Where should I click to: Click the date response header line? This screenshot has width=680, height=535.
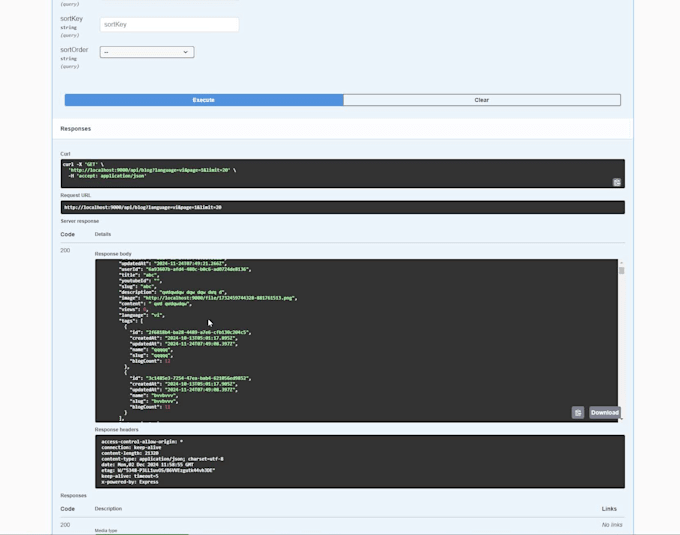tap(147, 465)
